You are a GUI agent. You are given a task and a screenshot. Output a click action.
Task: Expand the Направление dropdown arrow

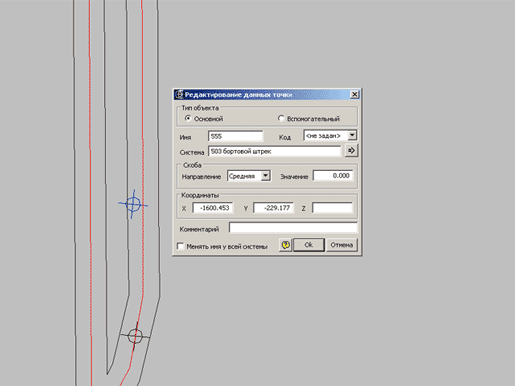click(x=265, y=176)
